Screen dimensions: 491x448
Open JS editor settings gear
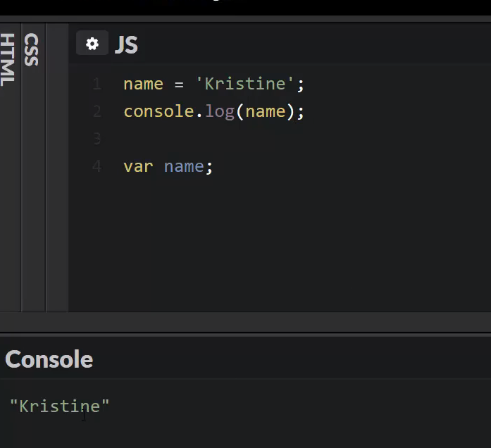[x=92, y=44]
